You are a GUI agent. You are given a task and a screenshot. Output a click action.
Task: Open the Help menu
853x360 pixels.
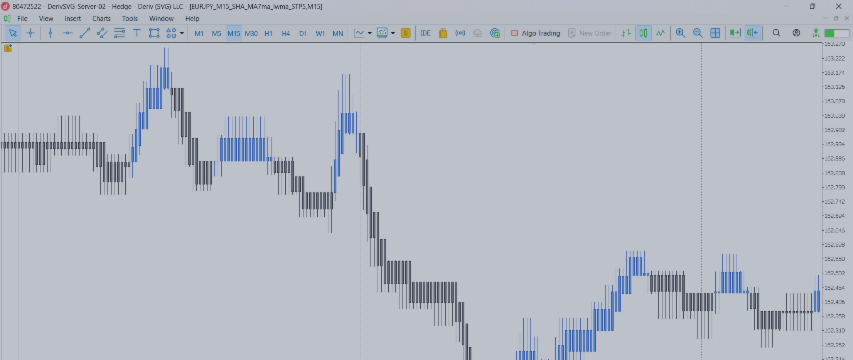point(193,18)
